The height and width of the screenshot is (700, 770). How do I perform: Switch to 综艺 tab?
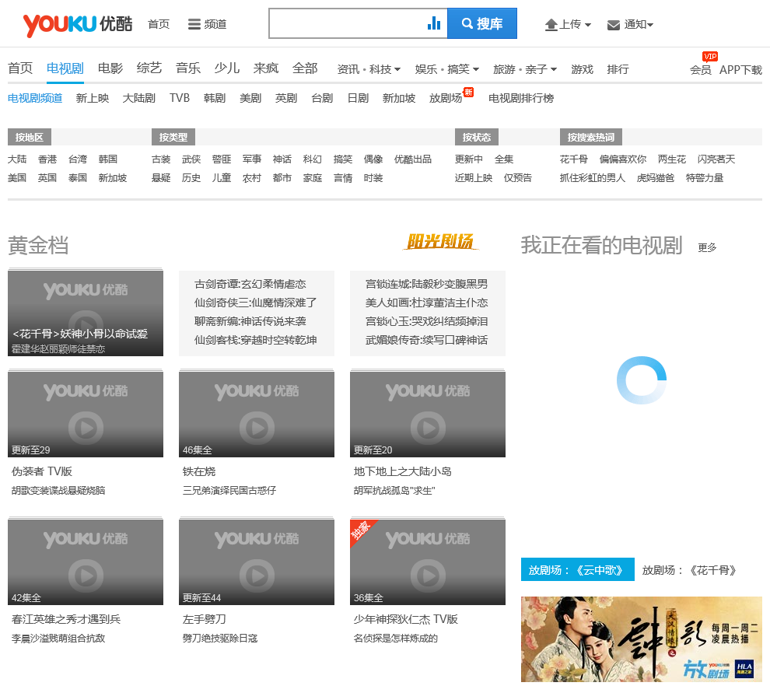coord(149,68)
